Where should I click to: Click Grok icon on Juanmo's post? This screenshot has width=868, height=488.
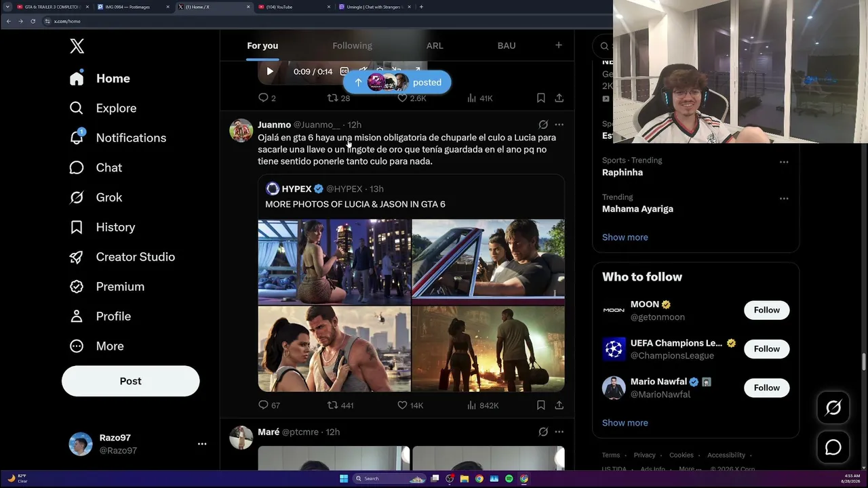tap(543, 125)
